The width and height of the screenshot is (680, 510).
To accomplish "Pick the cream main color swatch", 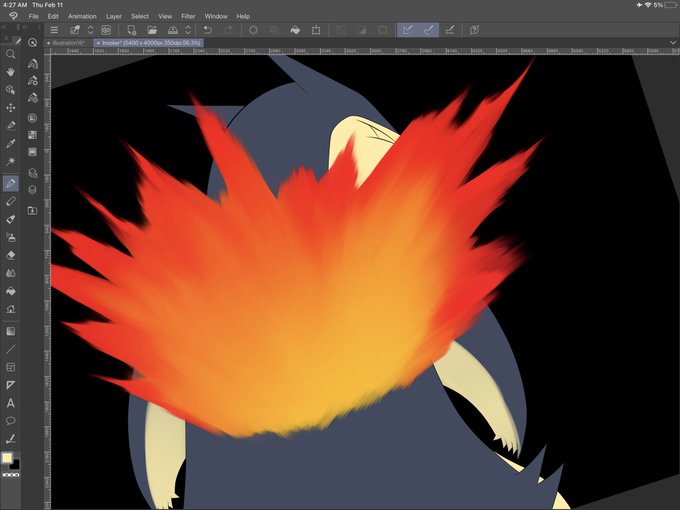I will point(7,458).
